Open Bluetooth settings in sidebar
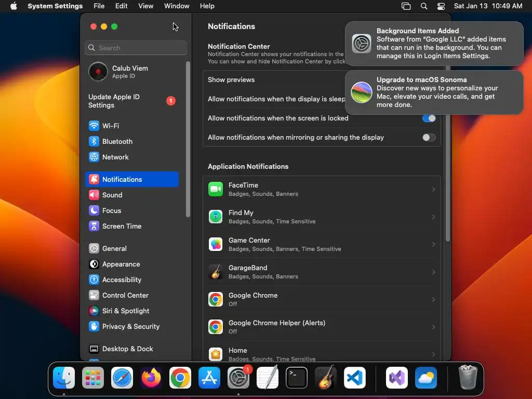This screenshot has height=399, width=532. tap(131, 141)
